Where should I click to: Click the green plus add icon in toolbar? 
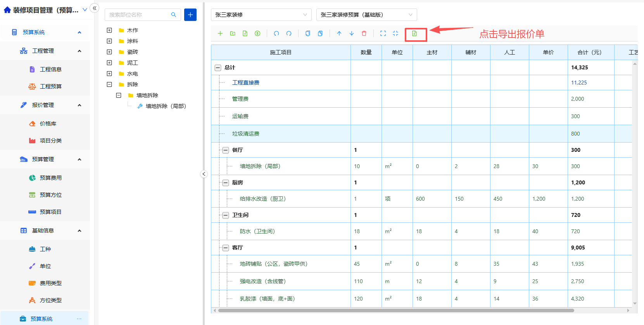[220, 34]
